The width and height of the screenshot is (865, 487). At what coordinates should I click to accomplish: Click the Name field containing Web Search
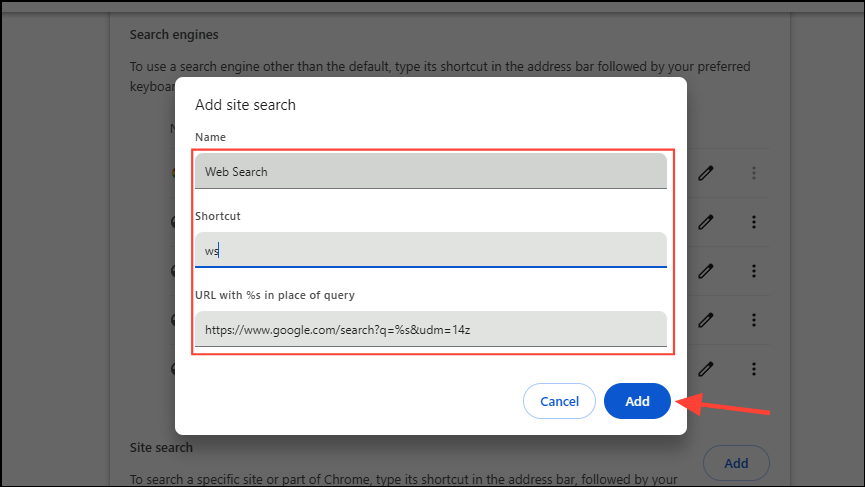tap(430, 171)
